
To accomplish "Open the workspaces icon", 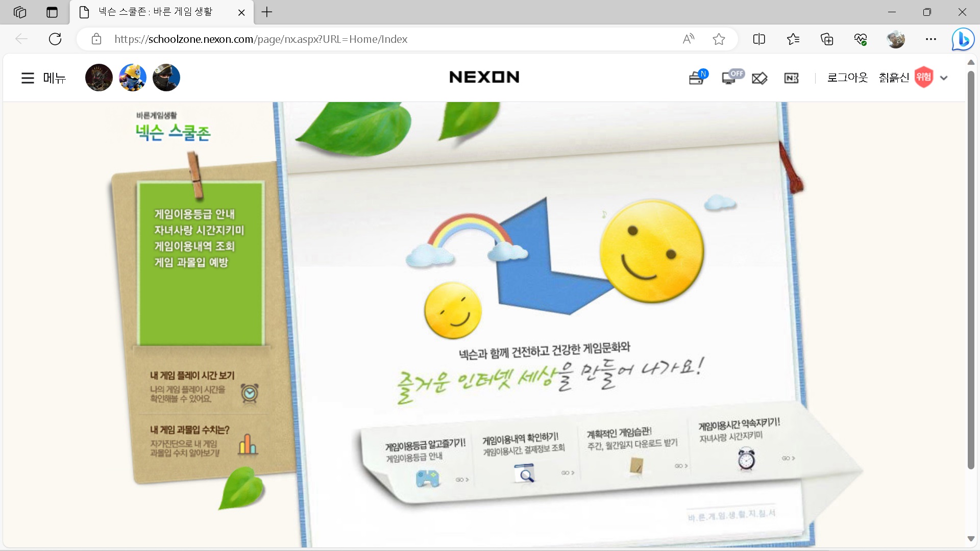I will point(20,12).
